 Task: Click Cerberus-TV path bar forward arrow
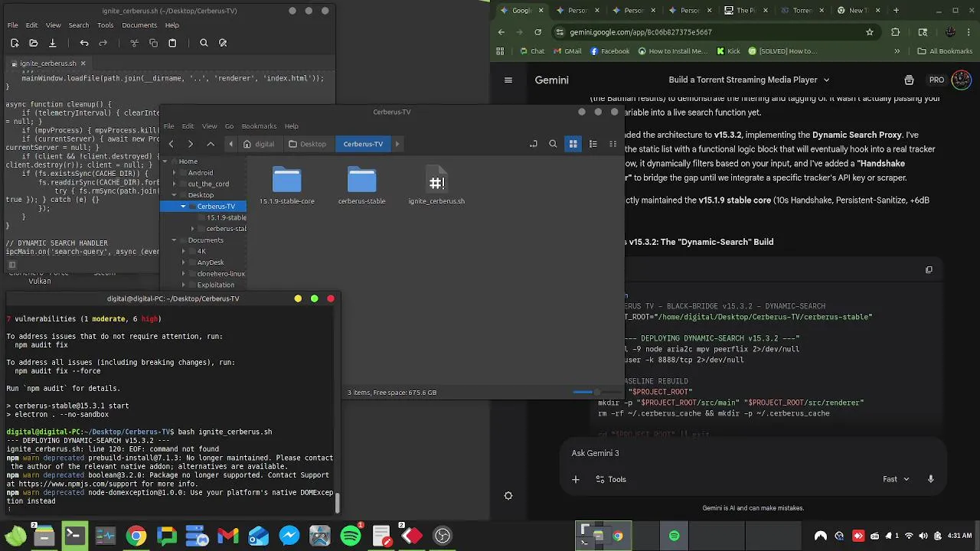(397, 144)
